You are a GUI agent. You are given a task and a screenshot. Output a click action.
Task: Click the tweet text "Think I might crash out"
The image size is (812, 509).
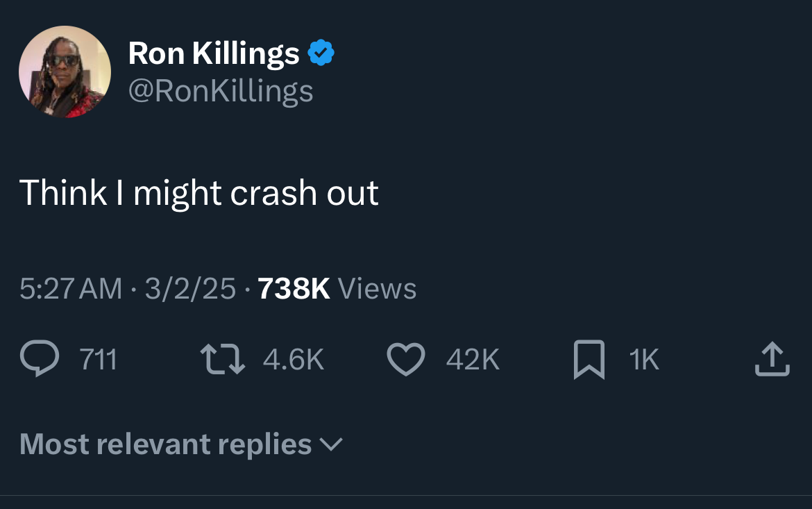199,192
